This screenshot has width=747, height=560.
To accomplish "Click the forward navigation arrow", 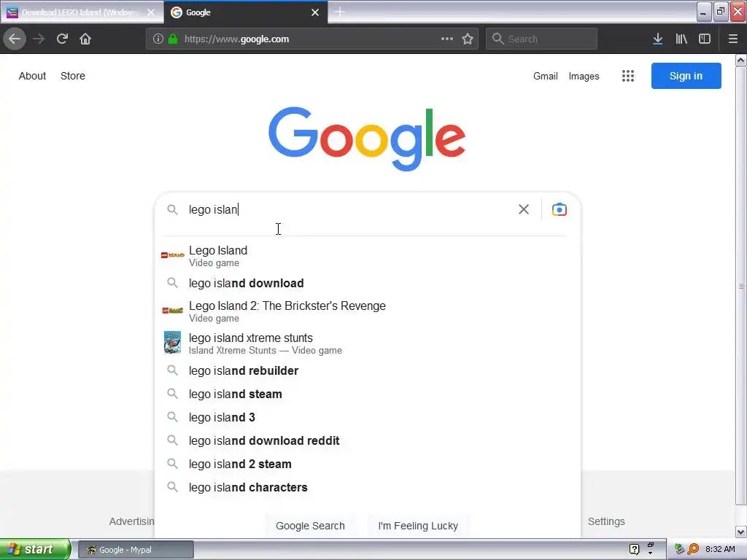I will click(x=39, y=39).
